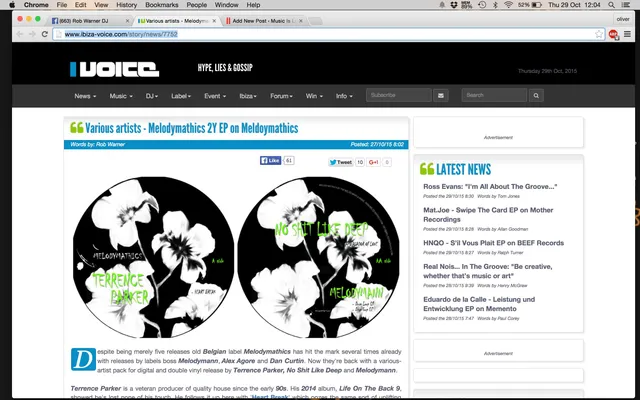Reload the page with the refresh icon
The width and height of the screenshot is (640, 400).
[x=45, y=34]
